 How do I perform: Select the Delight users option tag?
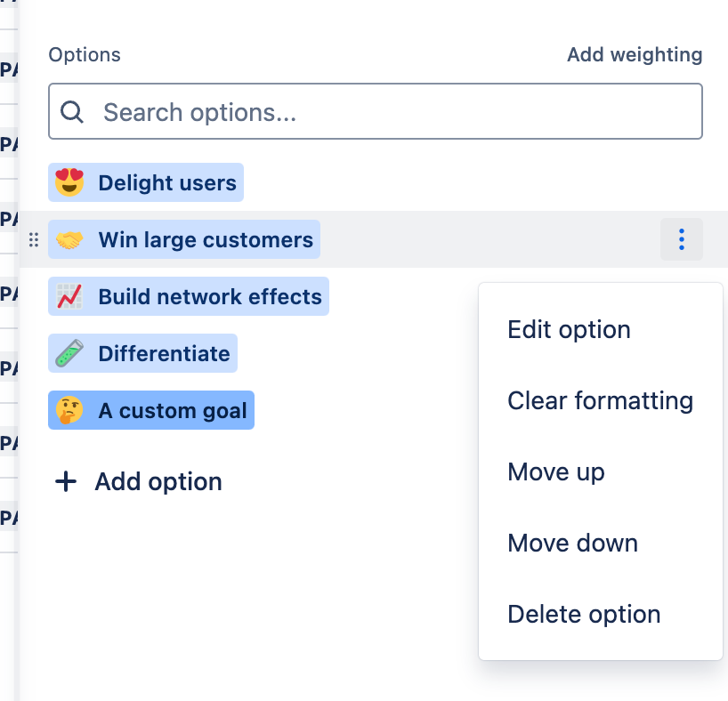166,183
